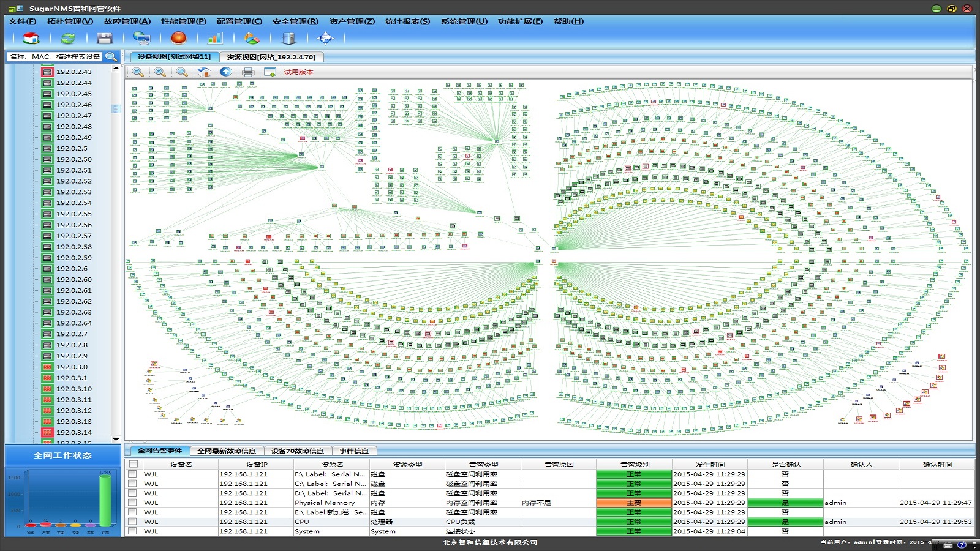
Task: Select tree item 192.0.2.50
Action: pyautogui.click(x=73, y=159)
